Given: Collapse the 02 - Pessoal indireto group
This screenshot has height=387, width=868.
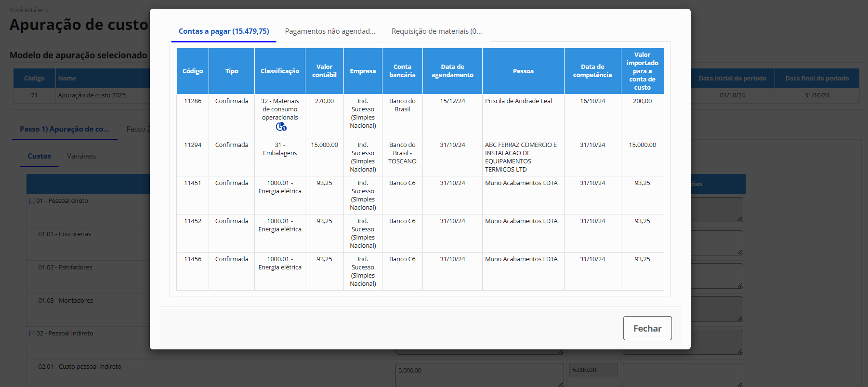Looking at the screenshot, I should click(x=32, y=334).
